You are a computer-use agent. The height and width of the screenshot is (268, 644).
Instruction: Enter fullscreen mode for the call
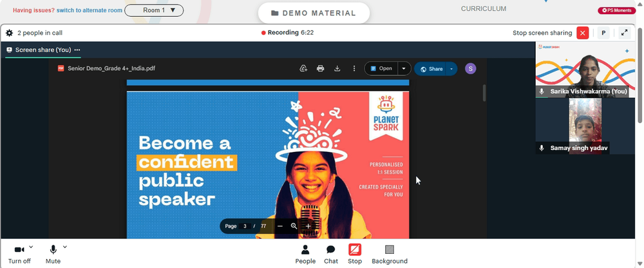point(624,33)
